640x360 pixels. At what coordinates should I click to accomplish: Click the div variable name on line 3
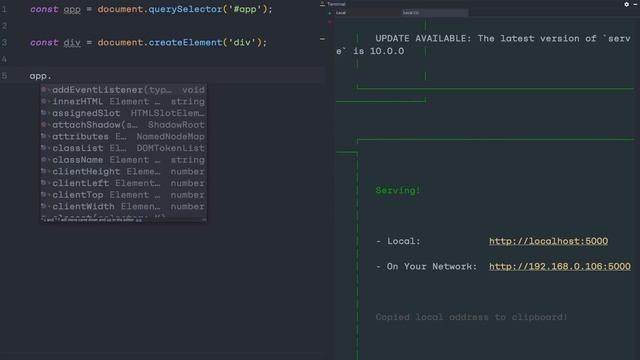pyautogui.click(x=72, y=42)
